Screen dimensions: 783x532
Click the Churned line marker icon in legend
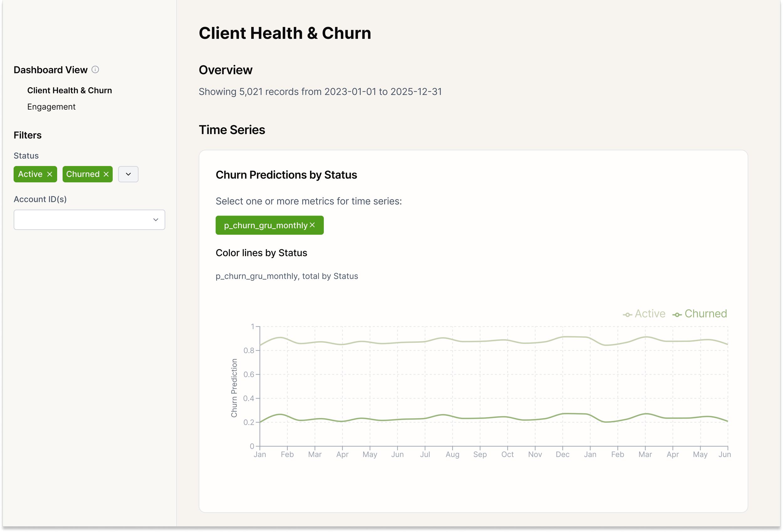(x=677, y=315)
